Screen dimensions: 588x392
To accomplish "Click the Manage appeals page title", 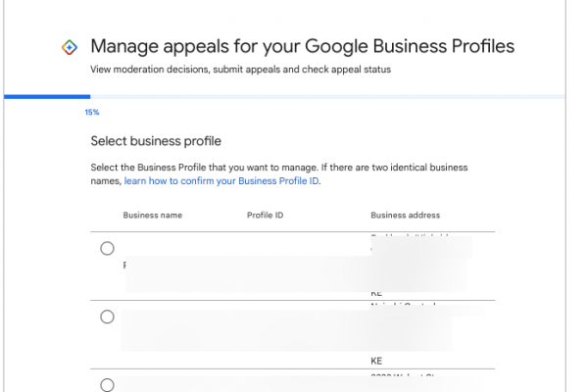I will (302, 47).
